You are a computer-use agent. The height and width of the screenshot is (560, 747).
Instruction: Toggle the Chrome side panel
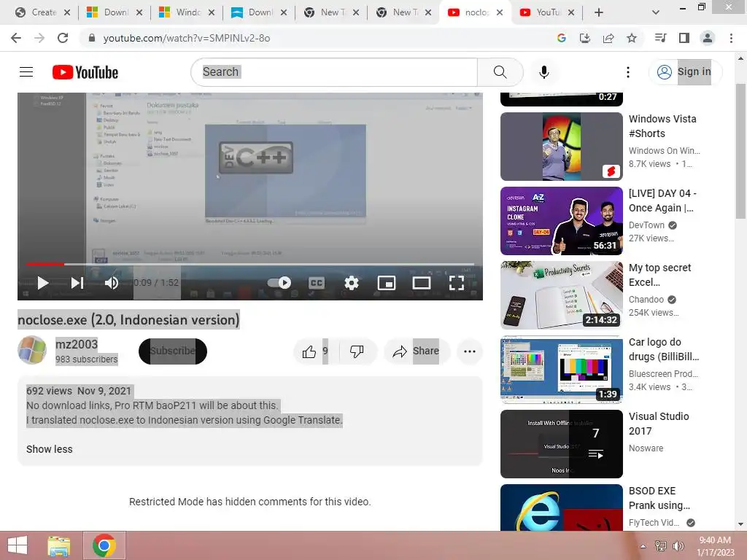[684, 38]
